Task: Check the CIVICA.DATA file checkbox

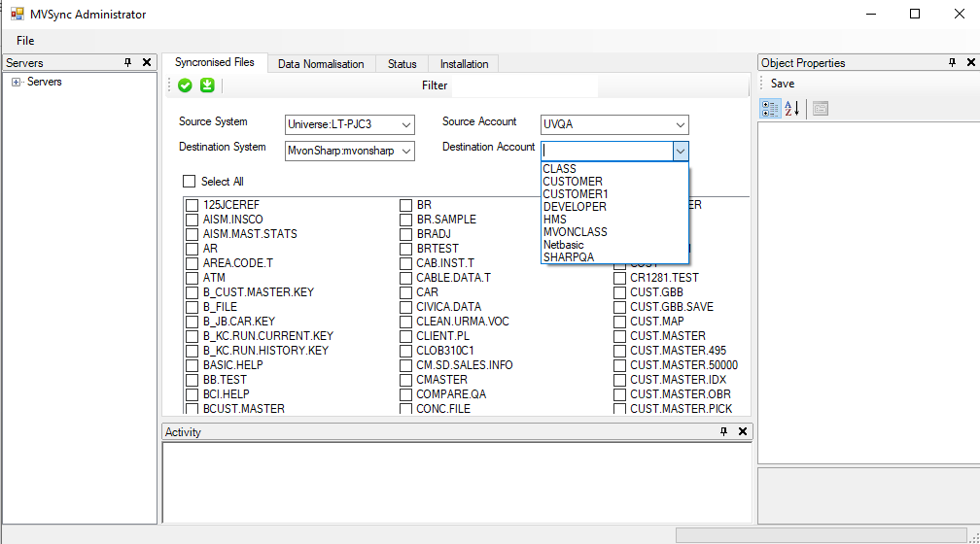Action: [405, 307]
